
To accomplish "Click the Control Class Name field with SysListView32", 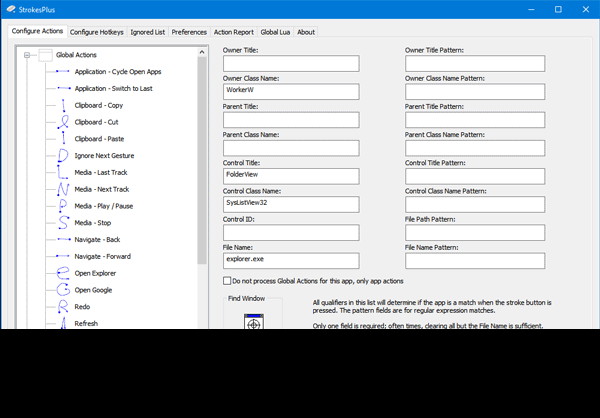I will 291,205.
